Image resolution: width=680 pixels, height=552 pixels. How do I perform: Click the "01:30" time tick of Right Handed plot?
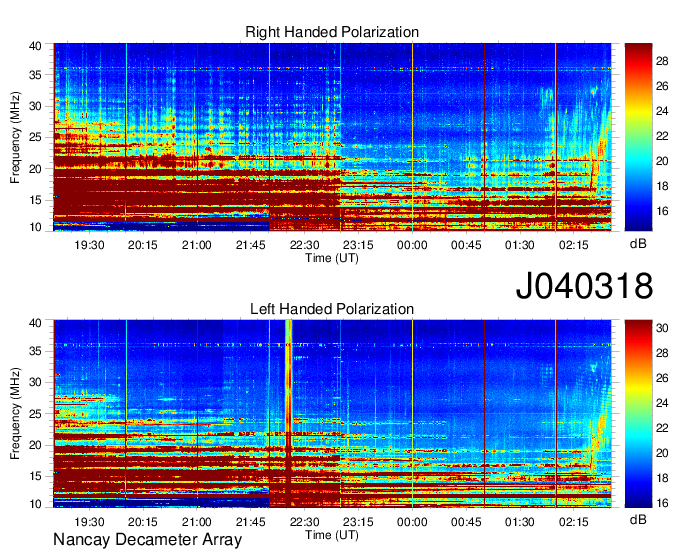coord(520,245)
